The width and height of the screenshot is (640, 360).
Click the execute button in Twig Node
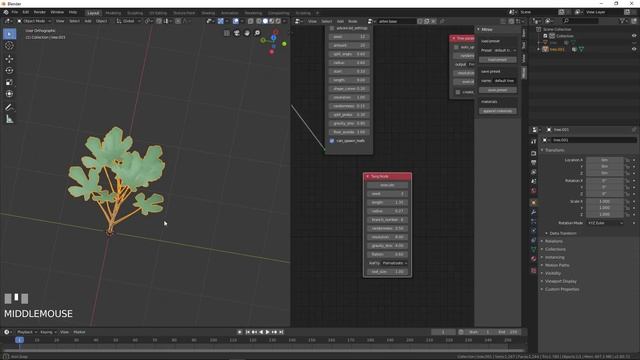387,185
